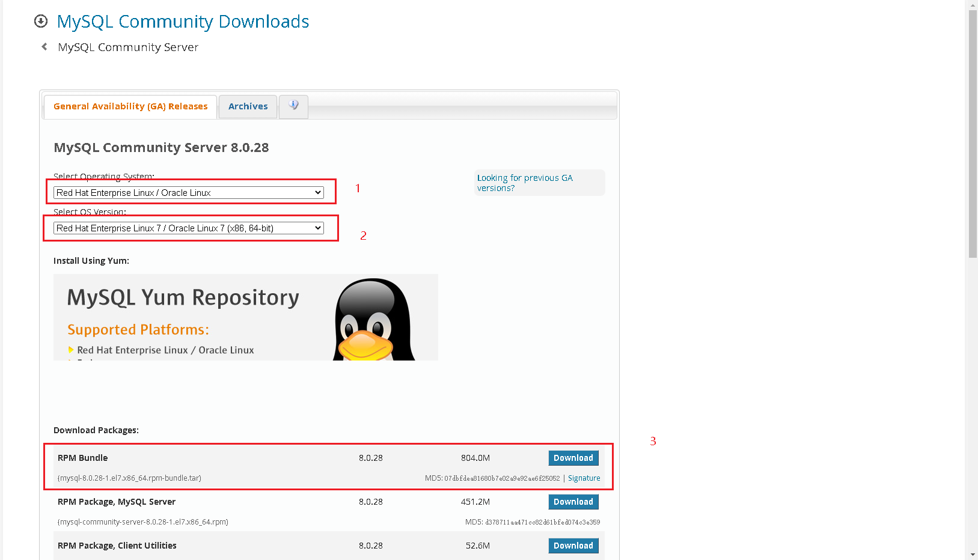Select the mysql-community-server-8.0.28-1.el7.x86_64.rpm filename
The width and height of the screenshot is (978, 560).
143,522
